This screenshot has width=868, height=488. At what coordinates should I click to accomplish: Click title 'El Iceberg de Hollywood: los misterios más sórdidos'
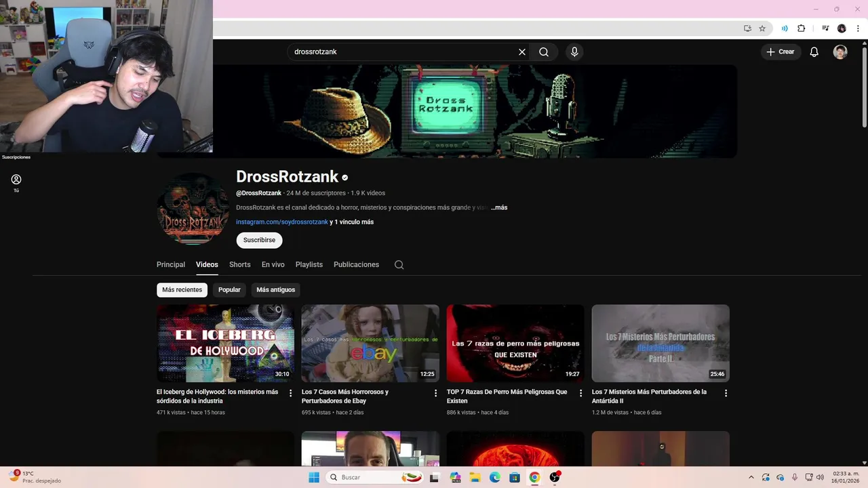tap(218, 396)
